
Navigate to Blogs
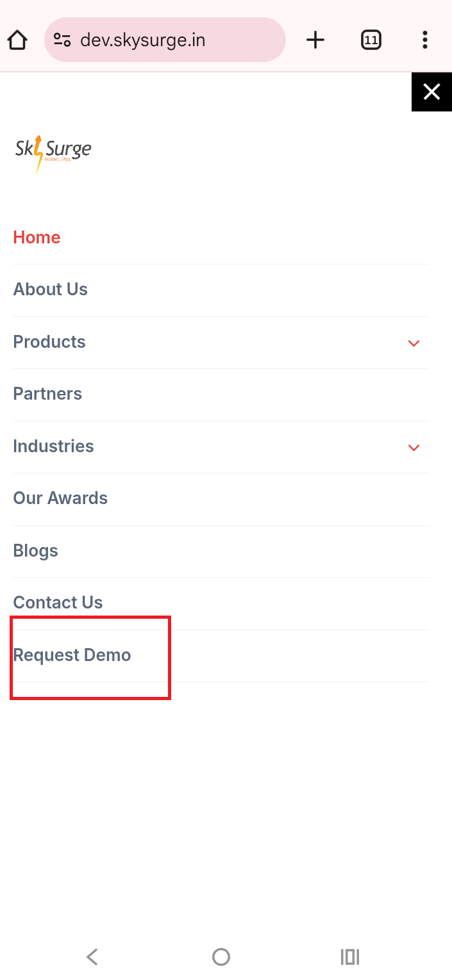point(36,551)
